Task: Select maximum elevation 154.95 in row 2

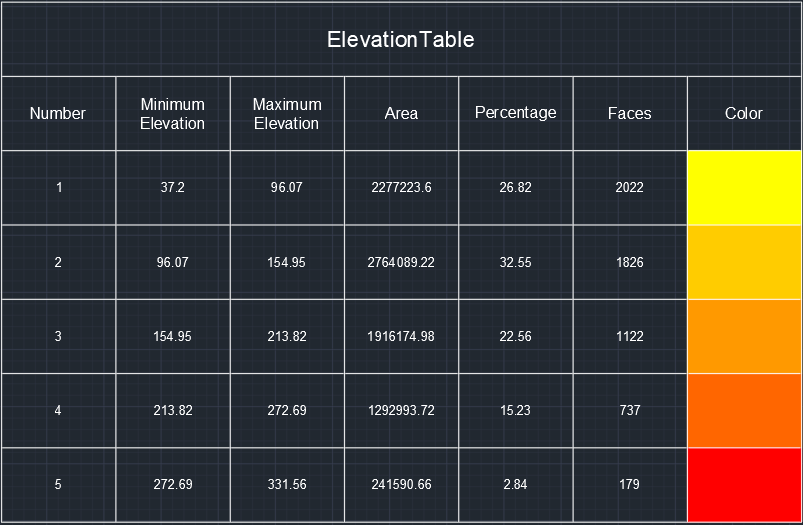Action: [x=287, y=262]
